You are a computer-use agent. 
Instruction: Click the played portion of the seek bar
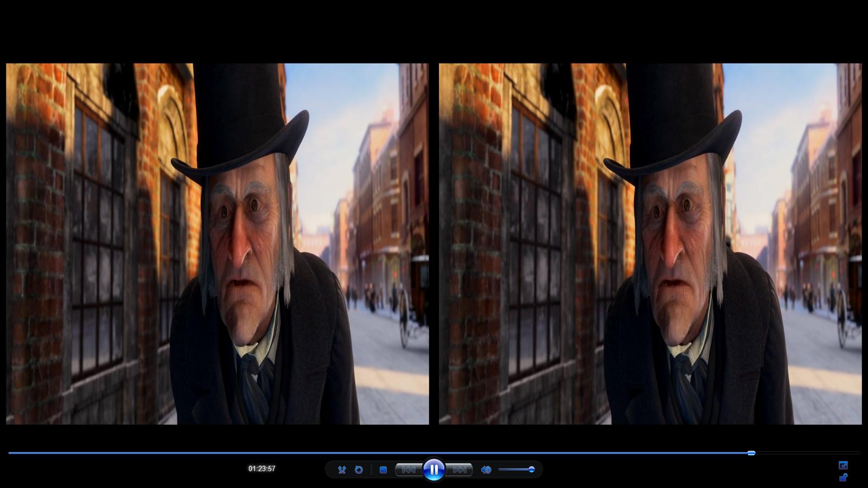coord(380,453)
